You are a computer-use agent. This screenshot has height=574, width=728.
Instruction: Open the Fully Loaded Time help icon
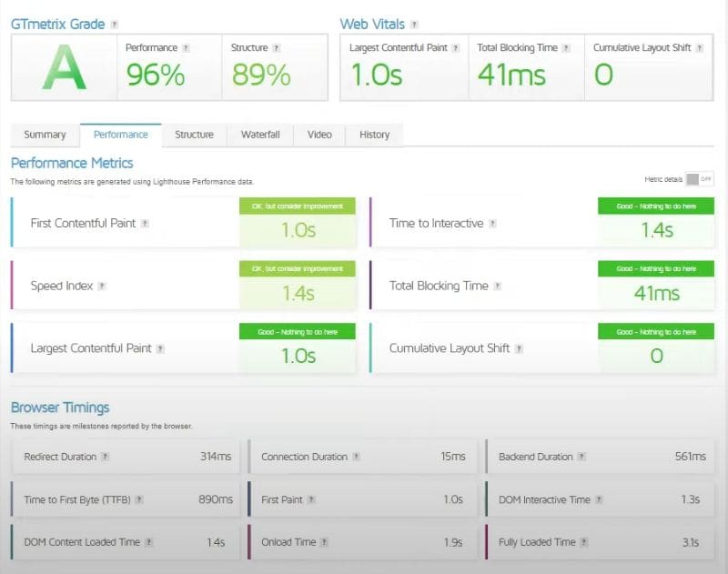click(x=584, y=542)
